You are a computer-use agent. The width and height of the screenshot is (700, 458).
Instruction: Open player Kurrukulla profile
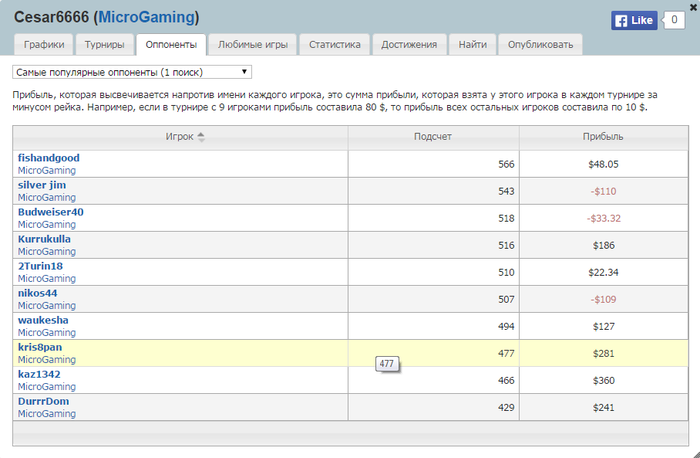(44, 239)
